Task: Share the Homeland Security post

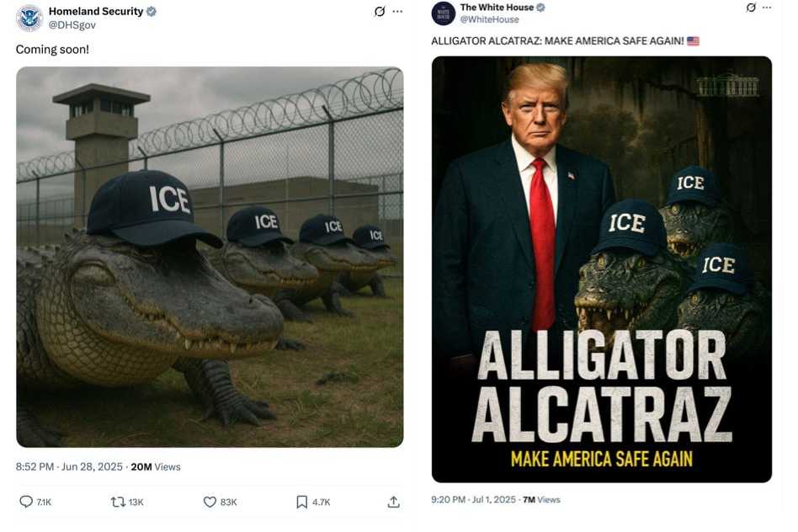Action: click(393, 502)
